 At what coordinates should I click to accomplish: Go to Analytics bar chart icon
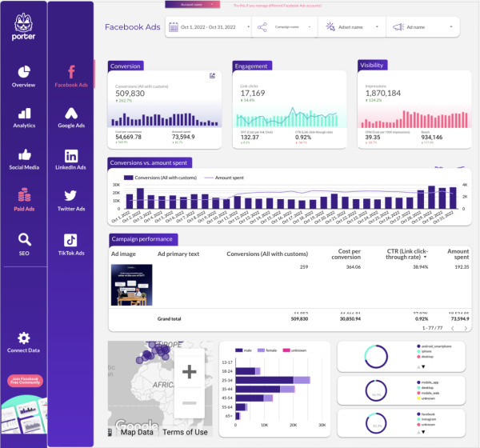coord(24,114)
